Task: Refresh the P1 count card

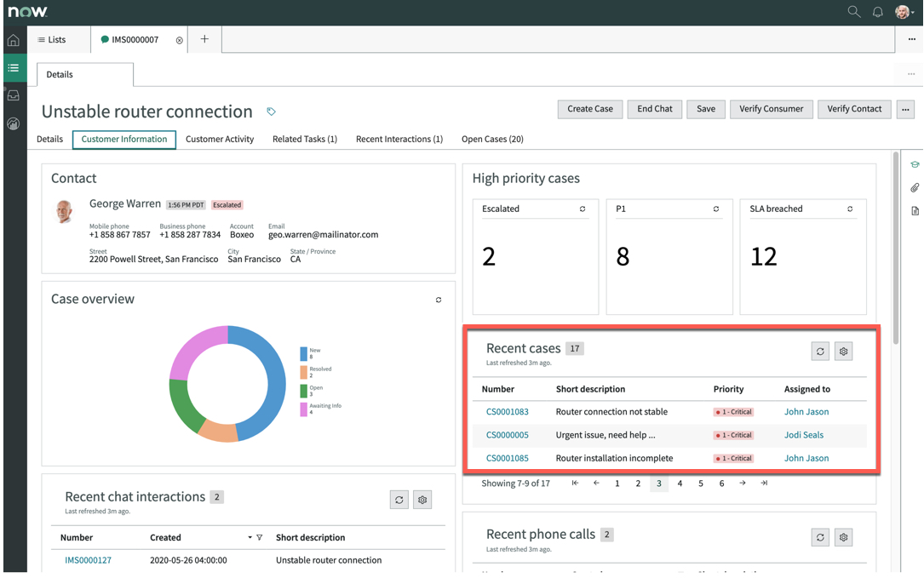Action: point(716,209)
